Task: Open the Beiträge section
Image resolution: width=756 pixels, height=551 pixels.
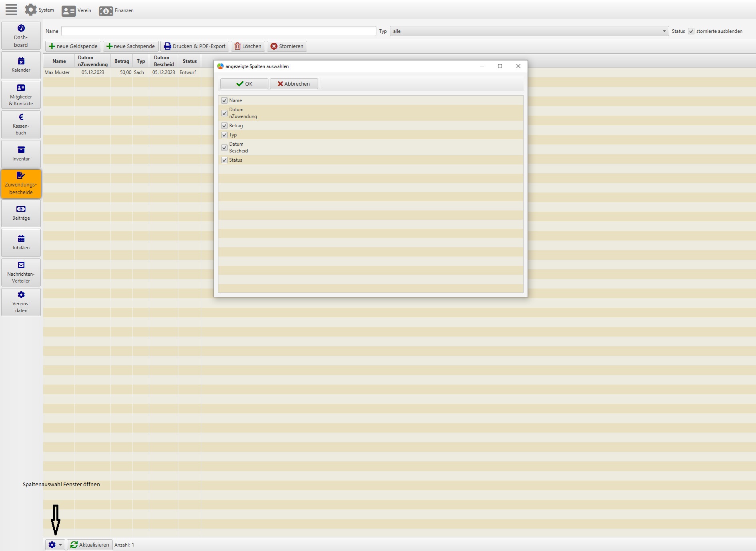Action: pyautogui.click(x=21, y=213)
